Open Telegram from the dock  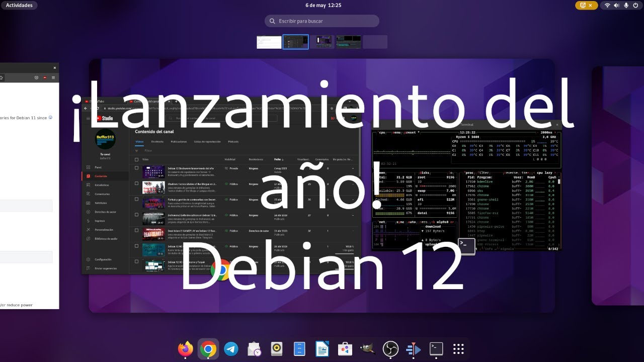point(231,349)
